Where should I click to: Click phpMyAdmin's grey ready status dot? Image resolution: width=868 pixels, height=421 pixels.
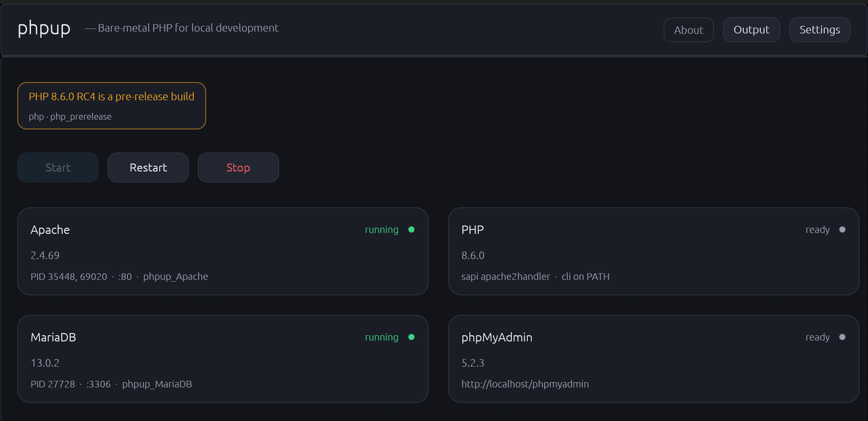click(x=842, y=337)
